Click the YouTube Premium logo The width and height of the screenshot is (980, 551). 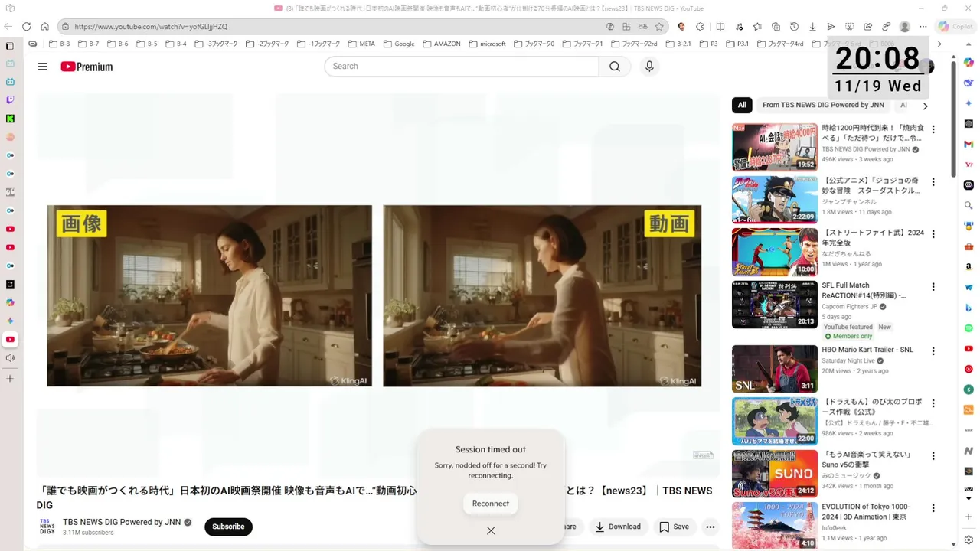[87, 67]
